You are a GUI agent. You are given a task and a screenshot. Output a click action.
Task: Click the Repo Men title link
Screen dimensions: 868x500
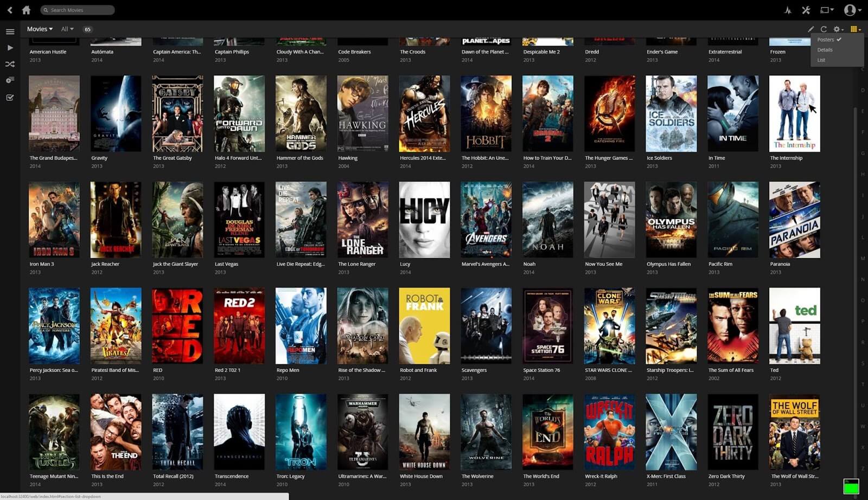click(x=288, y=370)
